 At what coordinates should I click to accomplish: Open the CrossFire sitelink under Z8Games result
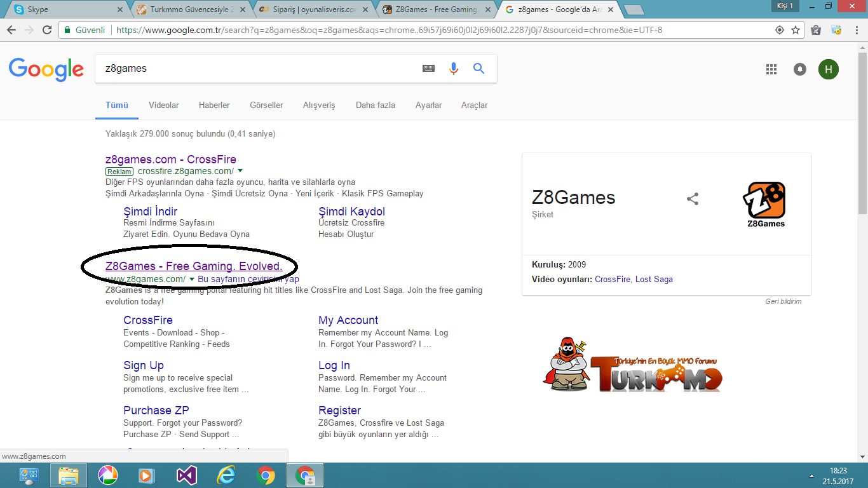point(148,320)
